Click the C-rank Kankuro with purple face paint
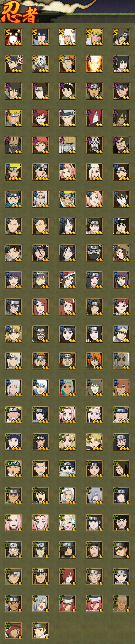The image size is (135, 644). coord(121,442)
